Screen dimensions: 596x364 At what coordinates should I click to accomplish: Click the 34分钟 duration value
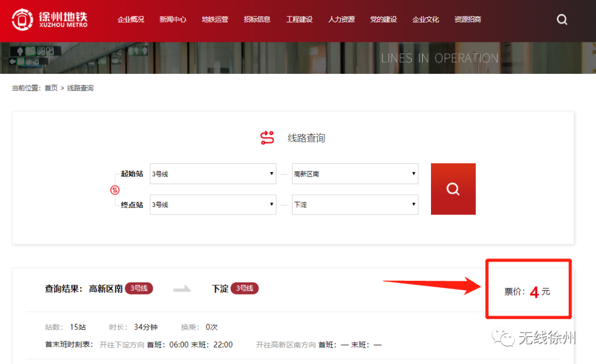point(146,327)
